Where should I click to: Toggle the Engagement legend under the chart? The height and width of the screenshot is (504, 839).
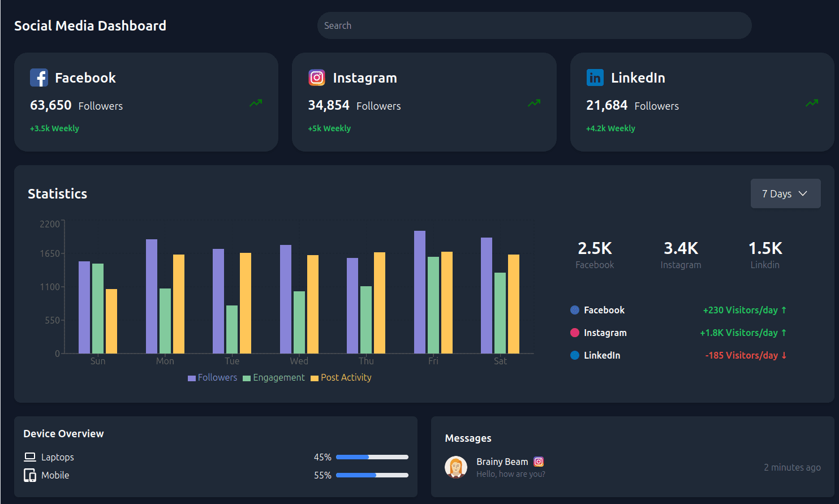(x=274, y=377)
